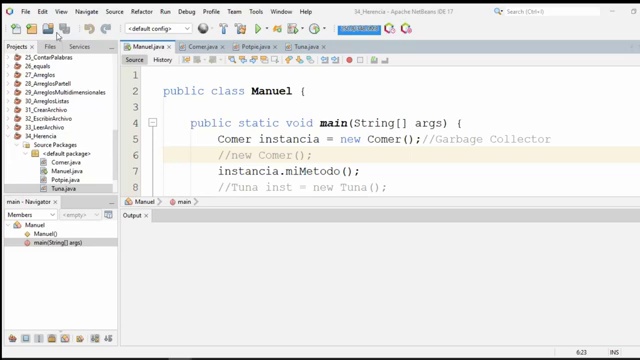Click the Comment code editor icon
The image size is (640, 360).
pyautogui.click(x=374, y=60)
